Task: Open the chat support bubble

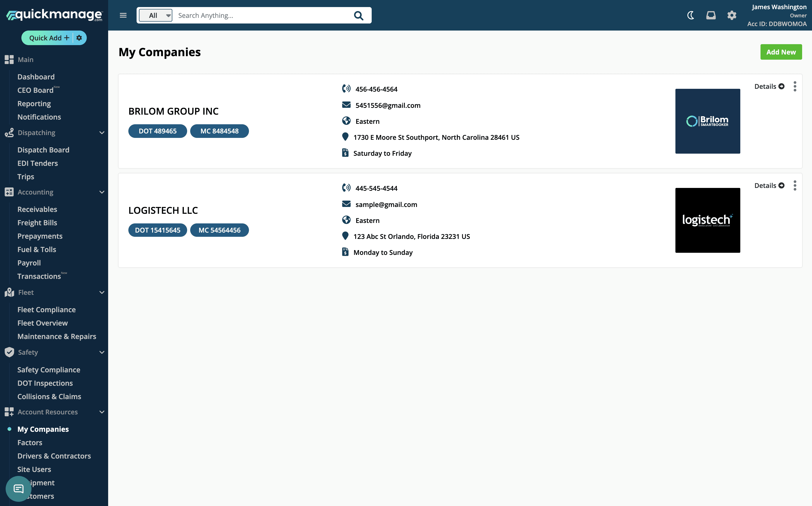Action: click(18, 489)
